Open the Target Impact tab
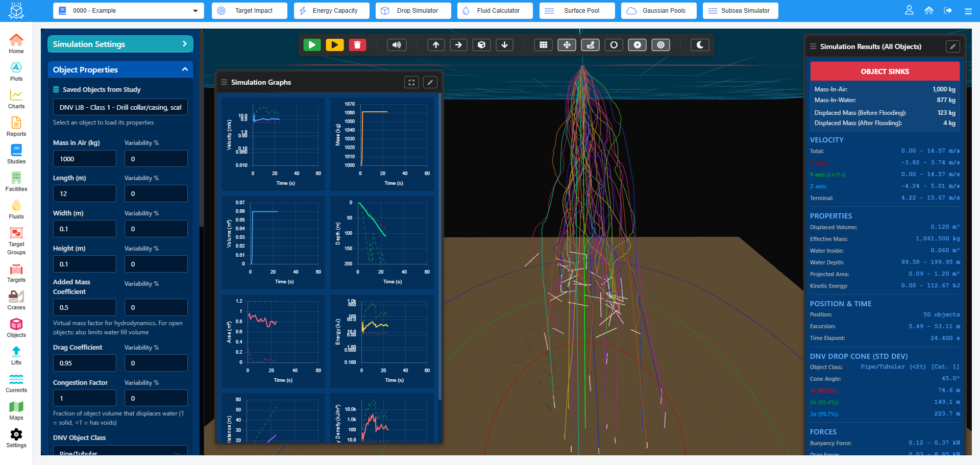The image size is (980, 465). tap(249, 10)
